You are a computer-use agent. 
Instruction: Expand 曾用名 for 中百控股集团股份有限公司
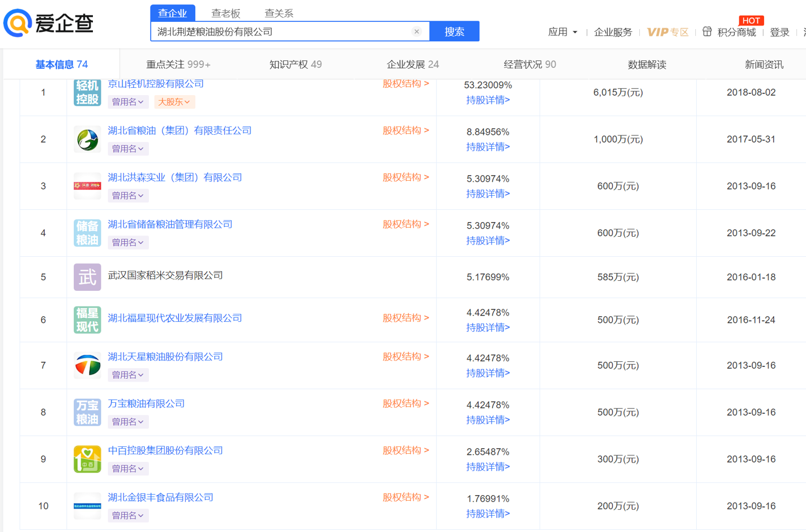click(x=128, y=469)
